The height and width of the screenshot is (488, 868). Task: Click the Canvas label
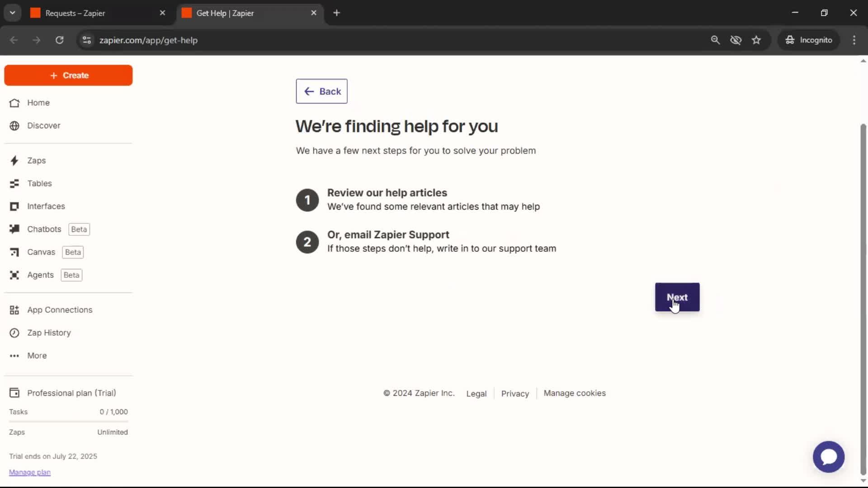click(41, 252)
